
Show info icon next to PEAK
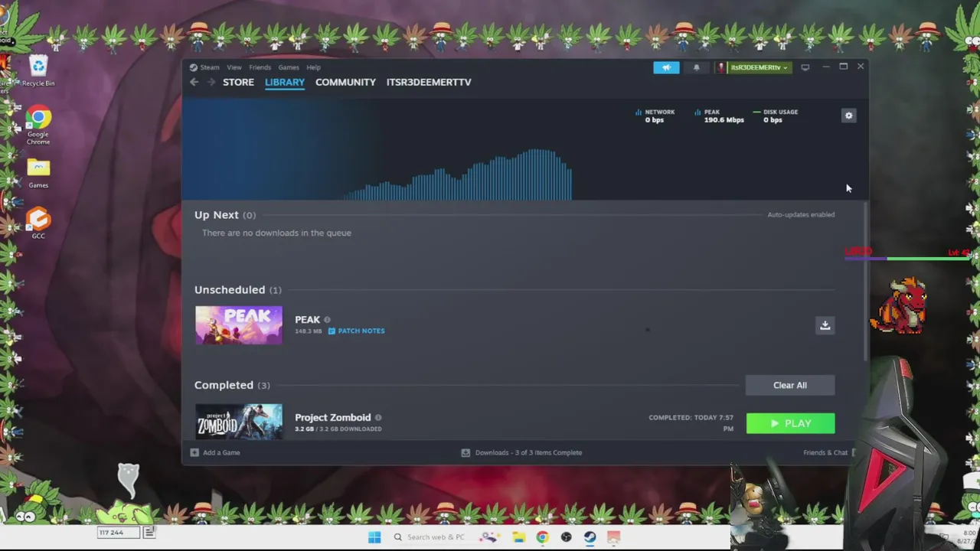(327, 320)
